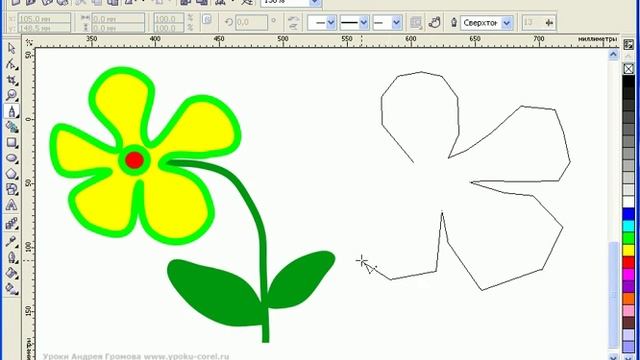Choose the black palette swatch
640x360 pixels.
629,81
